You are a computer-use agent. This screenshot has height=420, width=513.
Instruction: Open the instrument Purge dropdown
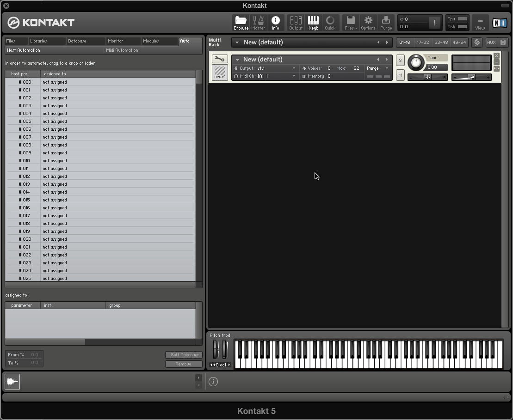point(377,68)
